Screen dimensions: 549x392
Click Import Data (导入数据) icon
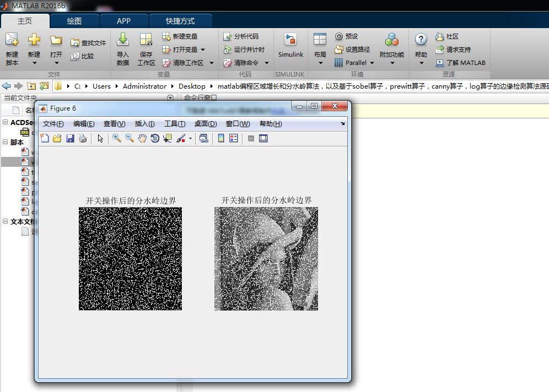point(123,40)
